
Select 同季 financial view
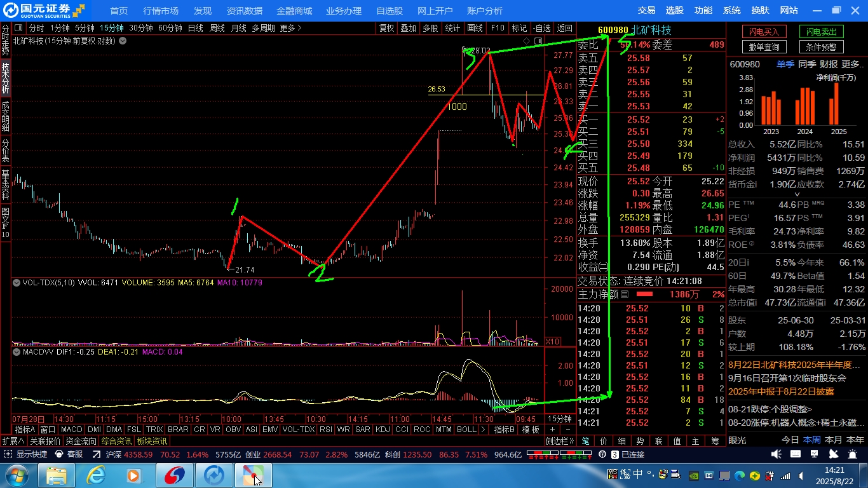point(807,64)
